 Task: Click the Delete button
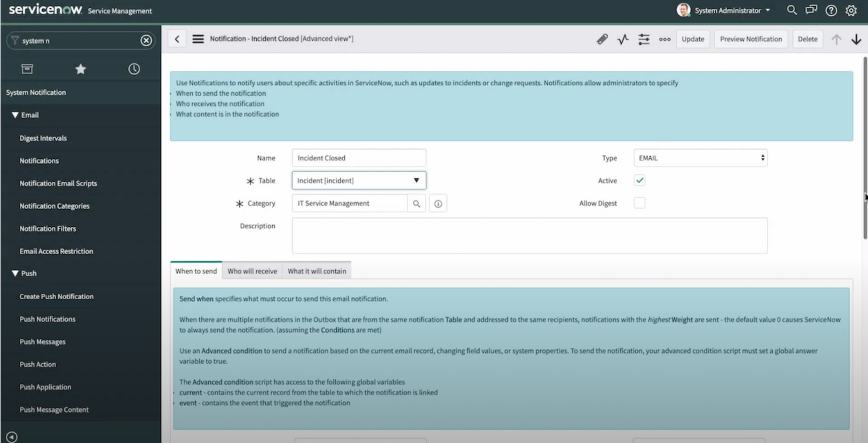(x=808, y=39)
